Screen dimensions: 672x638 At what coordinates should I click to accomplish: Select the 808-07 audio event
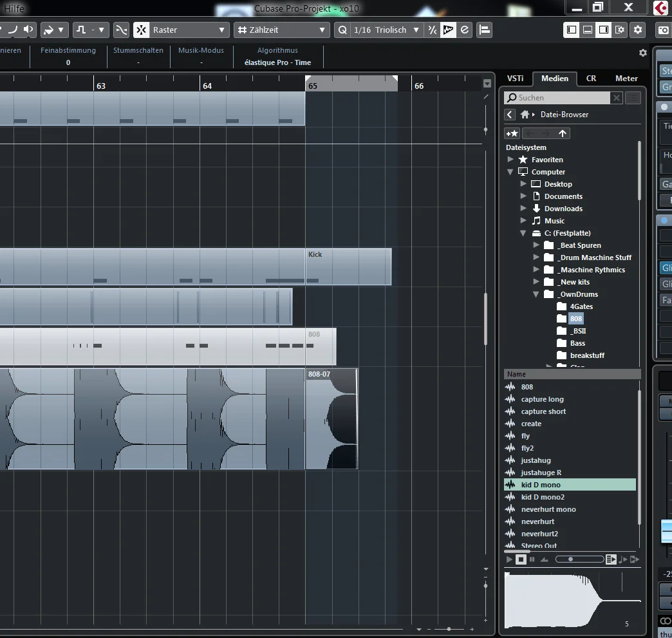[x=331, y=419]
